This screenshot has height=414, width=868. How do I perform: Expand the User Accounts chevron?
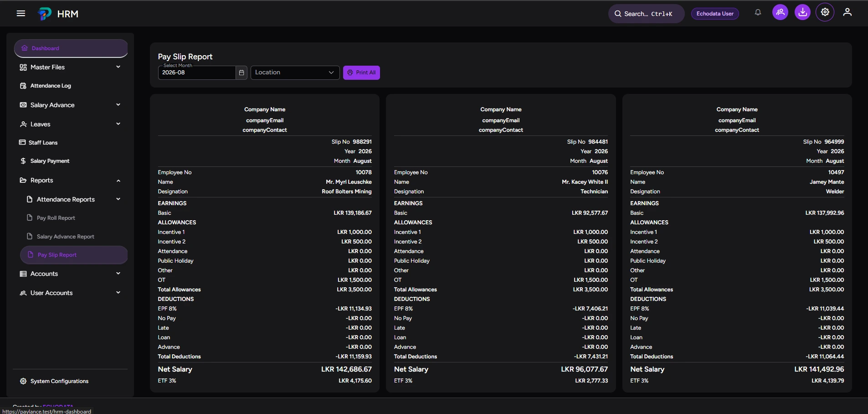coord(118,293)
